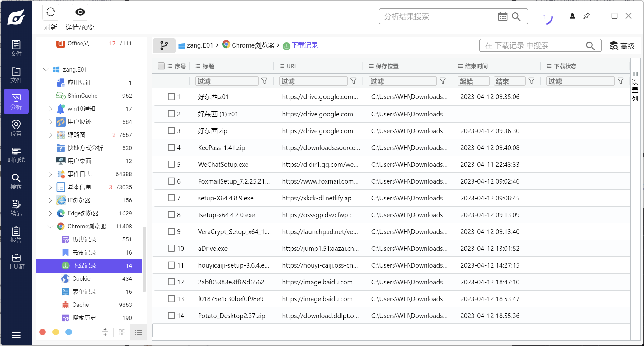This screenshot has width=644, height=346.
Task: Click the 下载记录 breadcrumb link
Action: (x=305, y=45)
